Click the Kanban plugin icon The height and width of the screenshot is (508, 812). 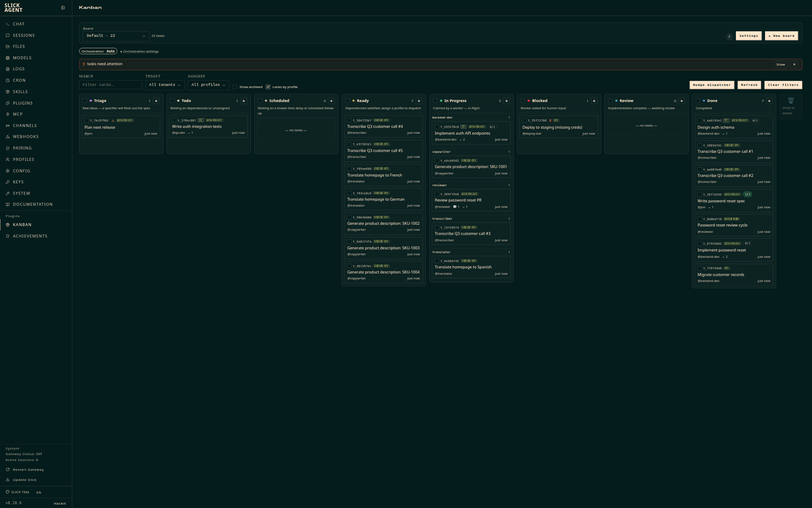(8, 225)
